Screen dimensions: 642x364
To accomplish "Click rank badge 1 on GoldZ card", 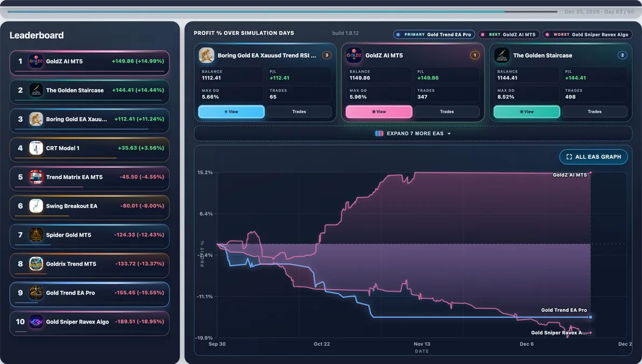I will tap(474, 55).
